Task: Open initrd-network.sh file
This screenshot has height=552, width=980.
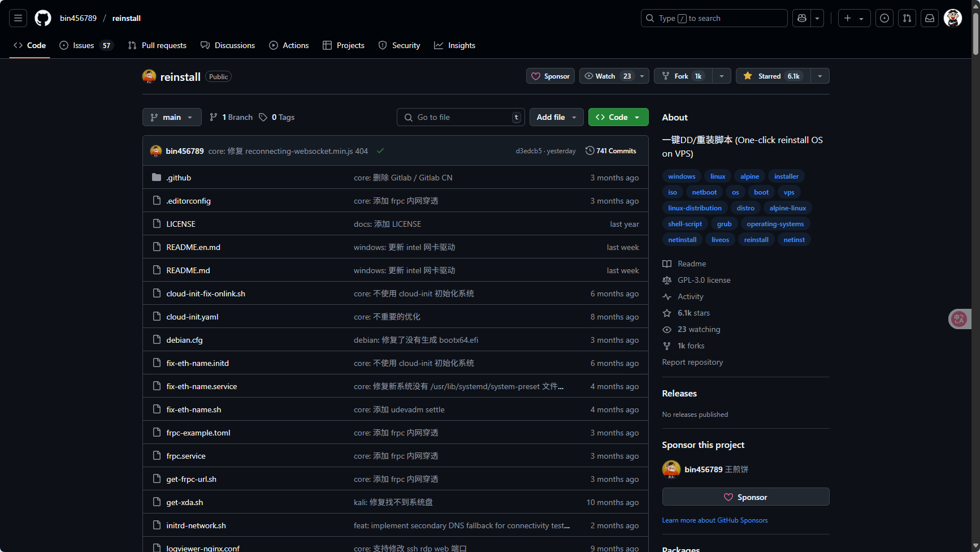Action: point(196,525)
